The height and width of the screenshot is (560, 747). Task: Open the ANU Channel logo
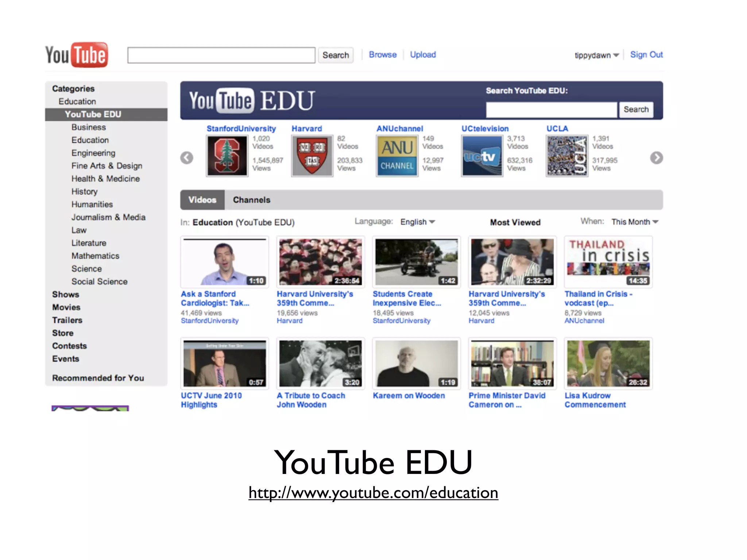pos(397,156)
